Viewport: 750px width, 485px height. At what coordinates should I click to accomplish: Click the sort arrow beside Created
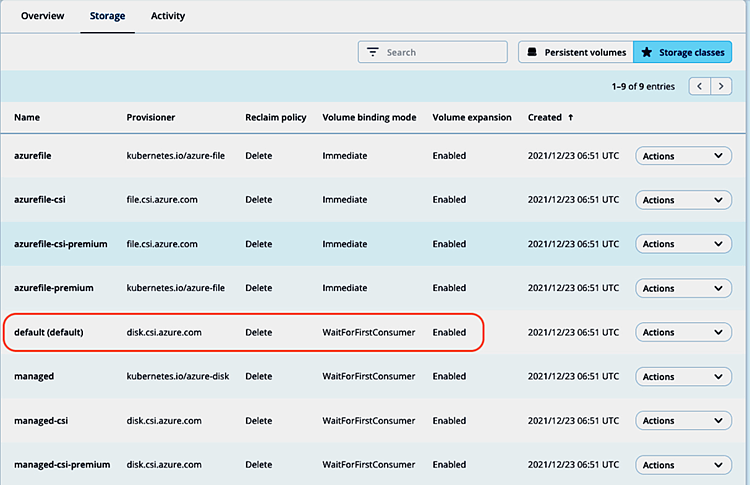pyautogui.click(x=571, y=118)
